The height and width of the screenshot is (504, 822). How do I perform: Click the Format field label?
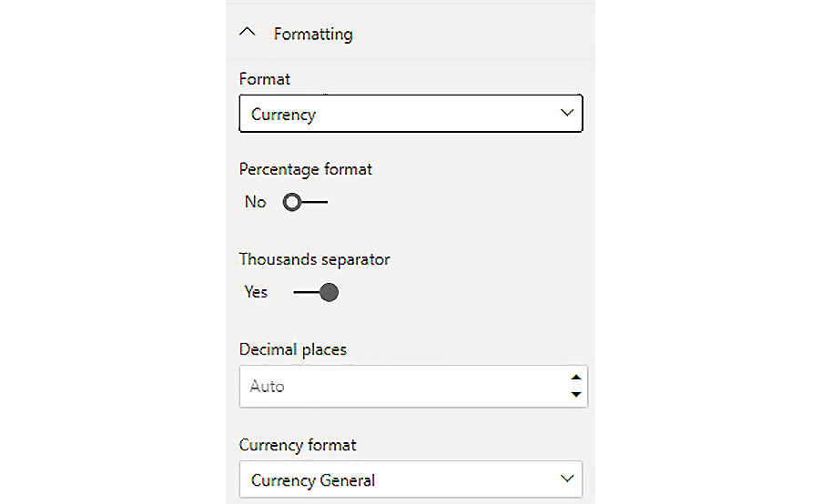tap(264, 79)
